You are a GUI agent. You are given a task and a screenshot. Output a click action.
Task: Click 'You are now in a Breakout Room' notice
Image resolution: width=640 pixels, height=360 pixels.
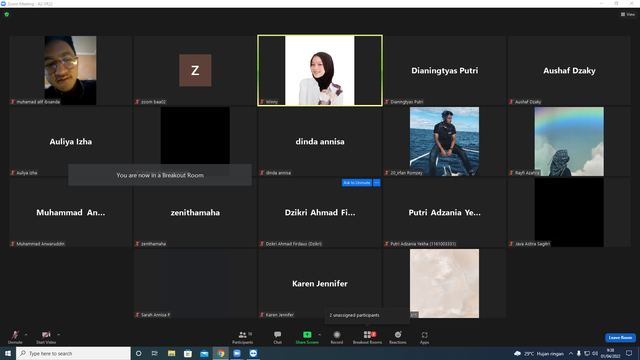(160, 175)
